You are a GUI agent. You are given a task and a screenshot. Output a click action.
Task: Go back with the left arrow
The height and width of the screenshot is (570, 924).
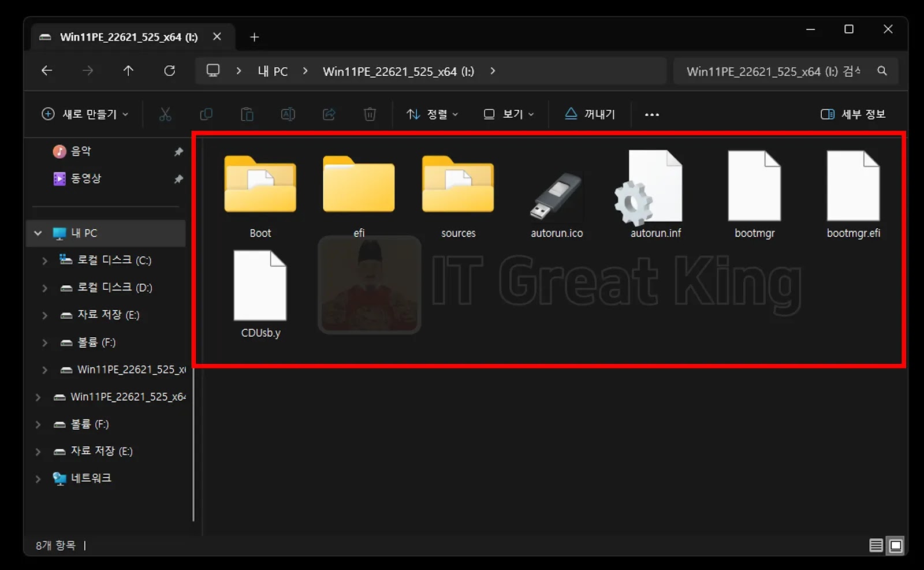pyautogui.click(x=47, y=70)
